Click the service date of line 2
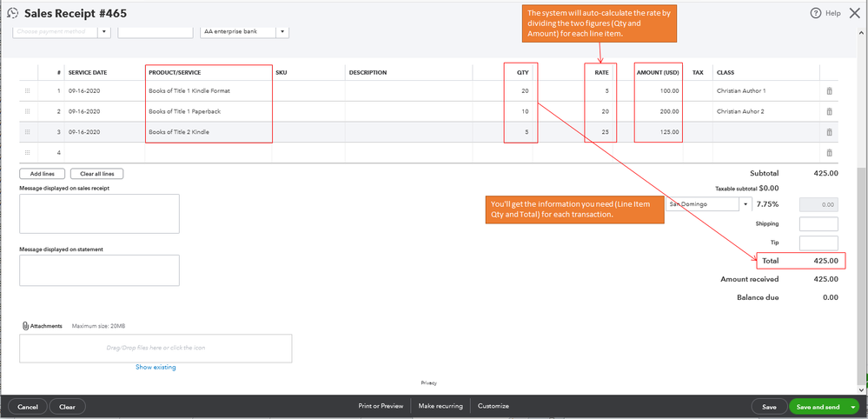868x419 pixels. 104,111
